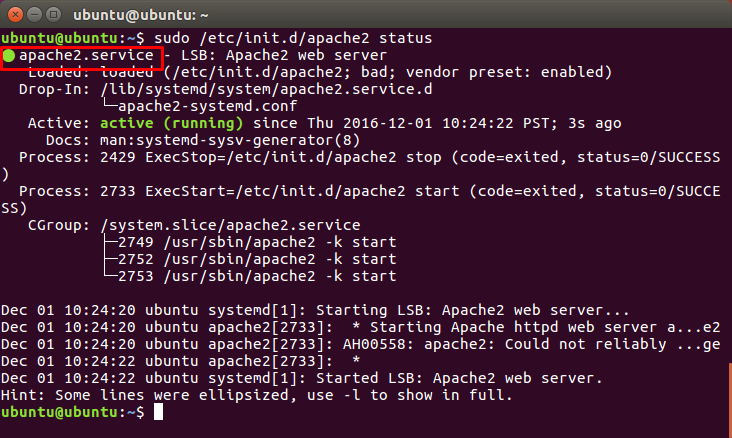Click the highlighted apache2.service name
The width and height of the screenshot is (732, 438).
coord(86,56)
